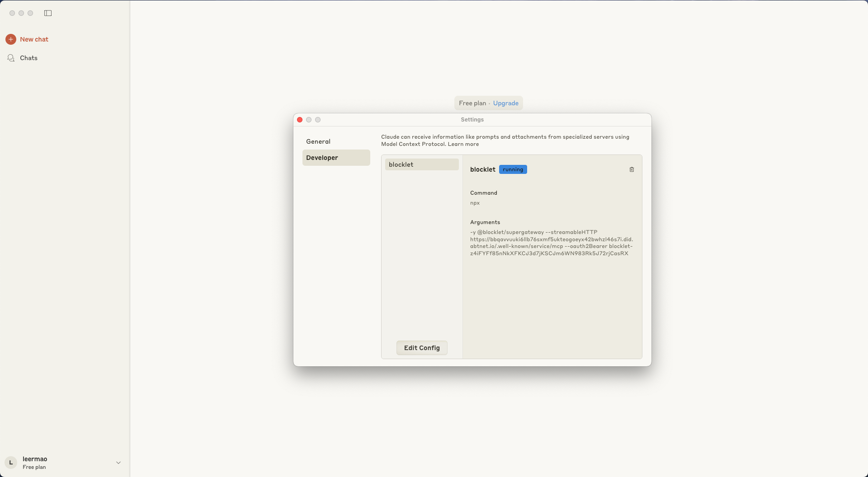Expand the account menu chevron
Image resolution: width=868 pixels, height=477 pixels.
(118, 463)
